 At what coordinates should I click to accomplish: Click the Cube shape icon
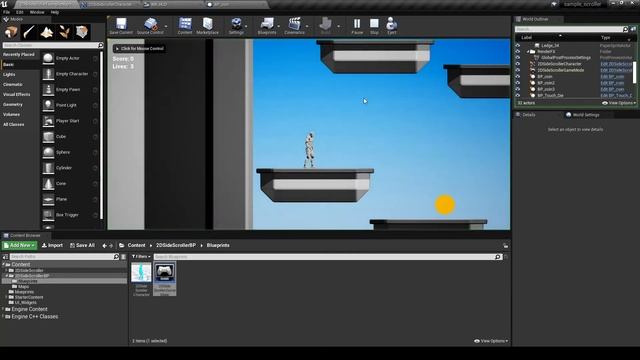click(x=48, y=137)
